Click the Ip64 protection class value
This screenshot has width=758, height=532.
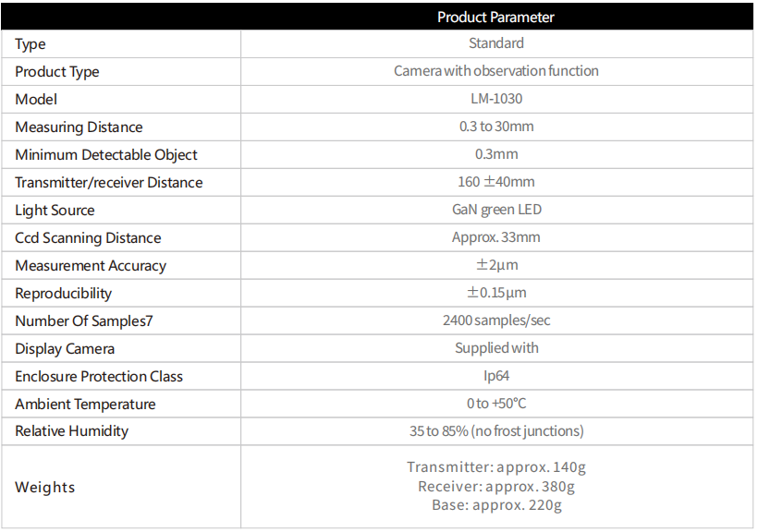pyautogui.click(x=496, y=376)
